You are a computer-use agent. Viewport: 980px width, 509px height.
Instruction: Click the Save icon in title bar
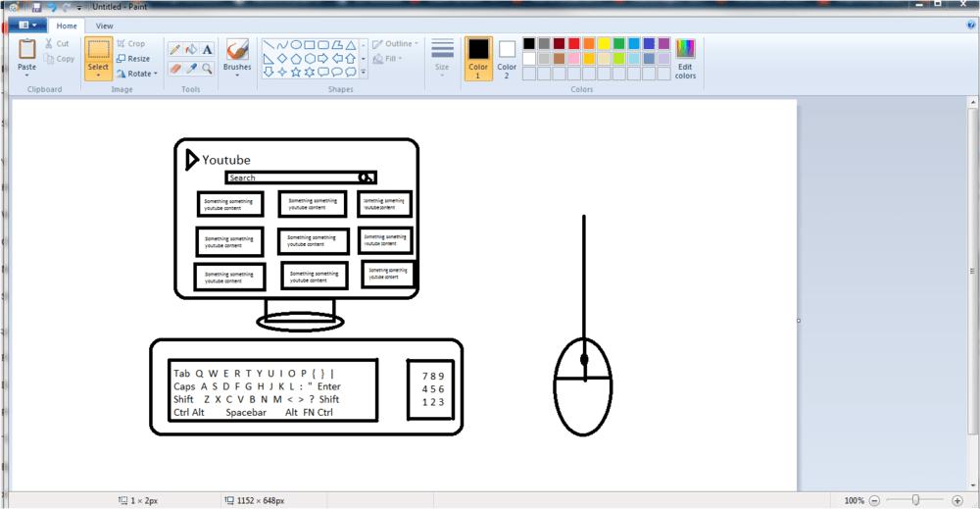click(x=36, y=7)
